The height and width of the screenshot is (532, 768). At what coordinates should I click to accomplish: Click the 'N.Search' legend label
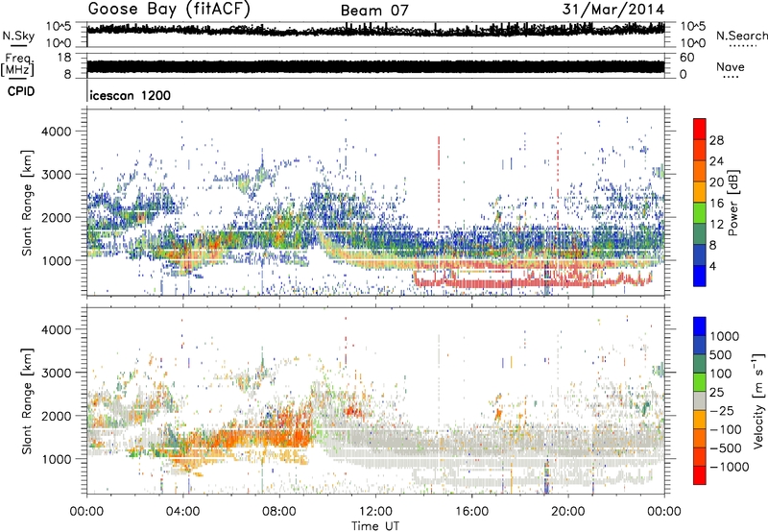(742, 36)
